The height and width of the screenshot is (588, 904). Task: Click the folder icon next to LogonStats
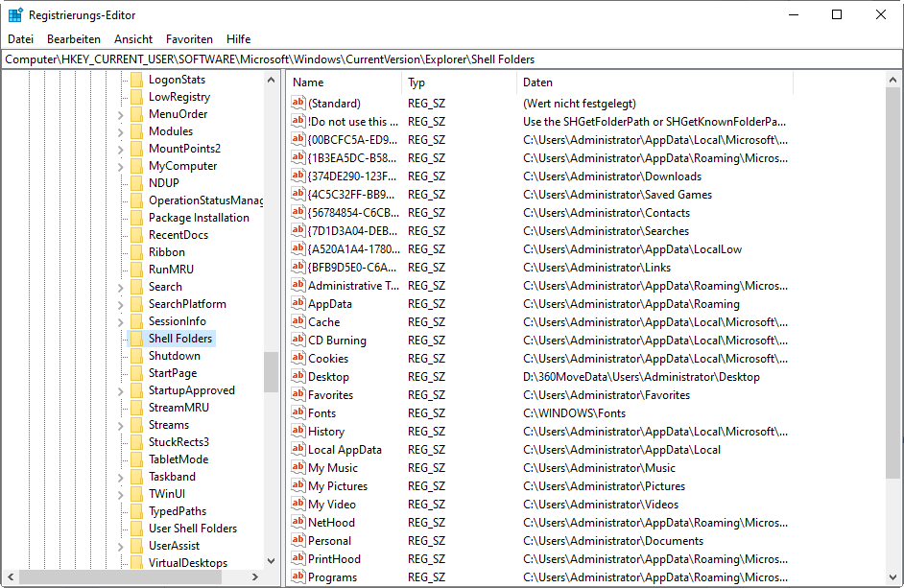(136, 80)
